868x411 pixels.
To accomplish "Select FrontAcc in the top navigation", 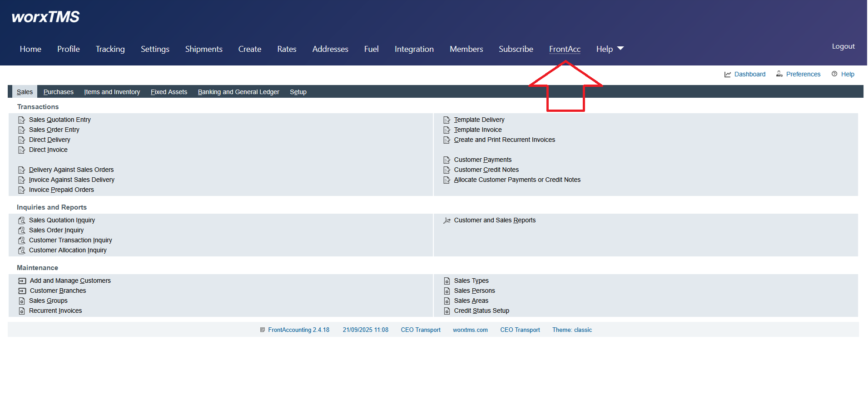I will click(564, 49).
